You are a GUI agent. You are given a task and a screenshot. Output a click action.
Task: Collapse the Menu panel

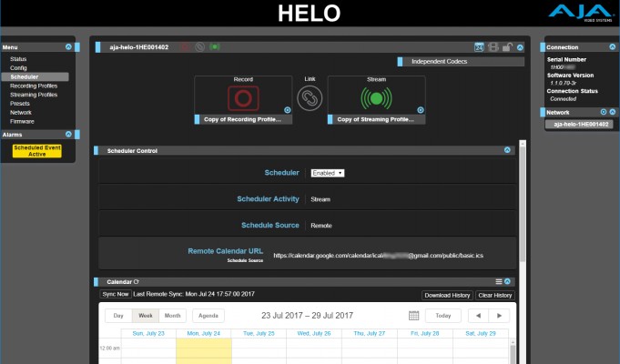(x=68, y=46)
